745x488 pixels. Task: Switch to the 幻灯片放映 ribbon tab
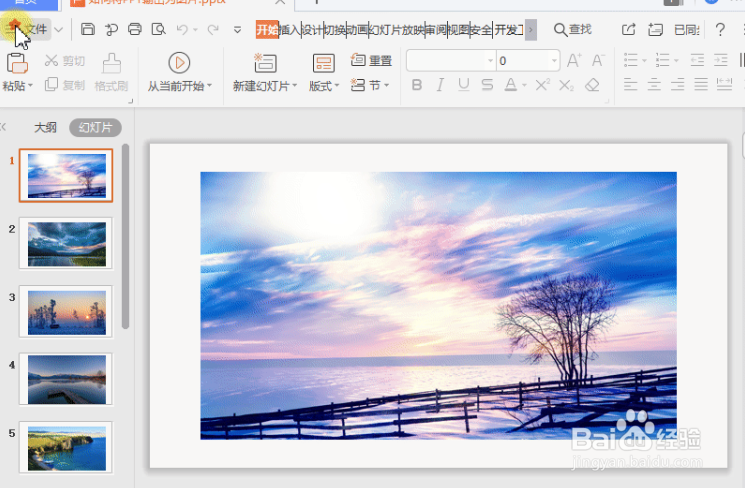(x=396, y=30)
